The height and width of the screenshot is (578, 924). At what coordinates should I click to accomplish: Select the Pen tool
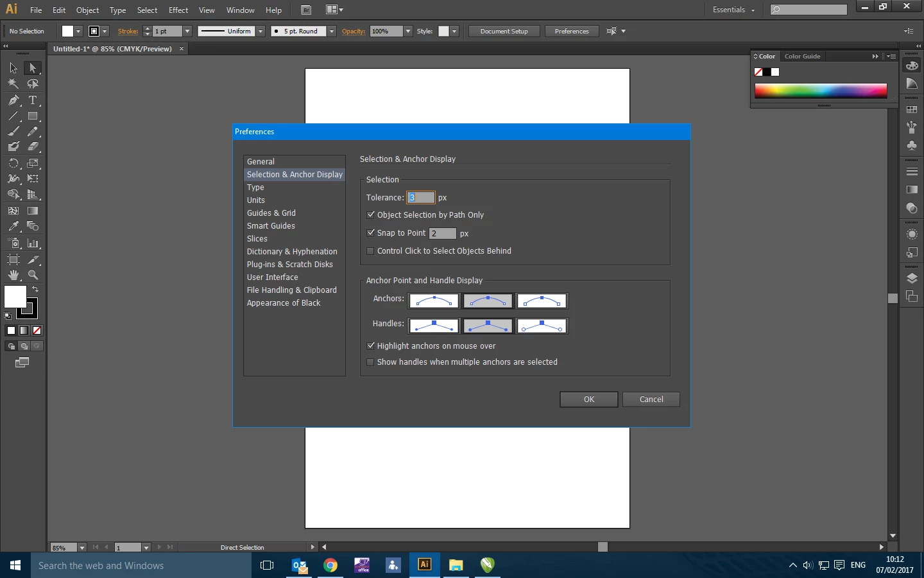tap(13, 100)
